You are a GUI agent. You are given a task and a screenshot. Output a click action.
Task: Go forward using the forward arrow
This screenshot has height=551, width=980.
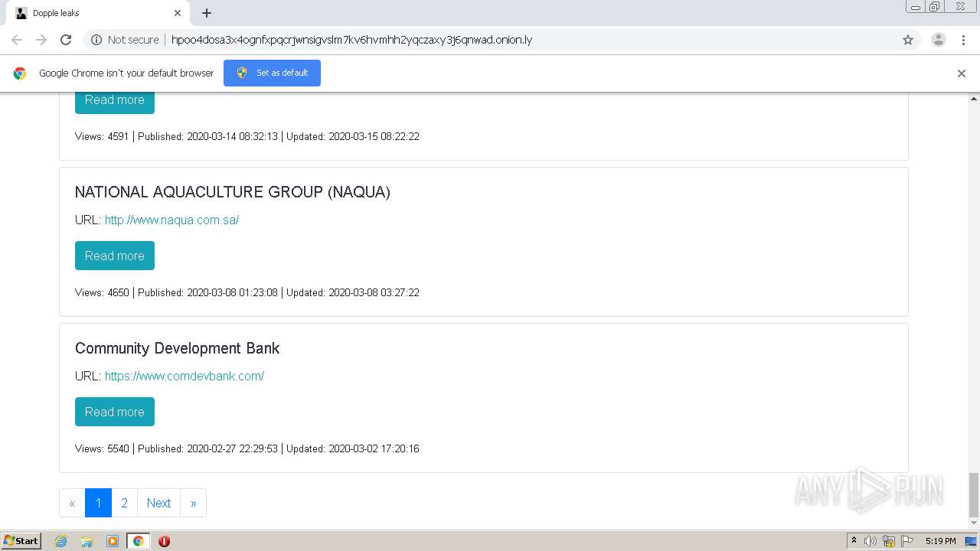[41, 40]
